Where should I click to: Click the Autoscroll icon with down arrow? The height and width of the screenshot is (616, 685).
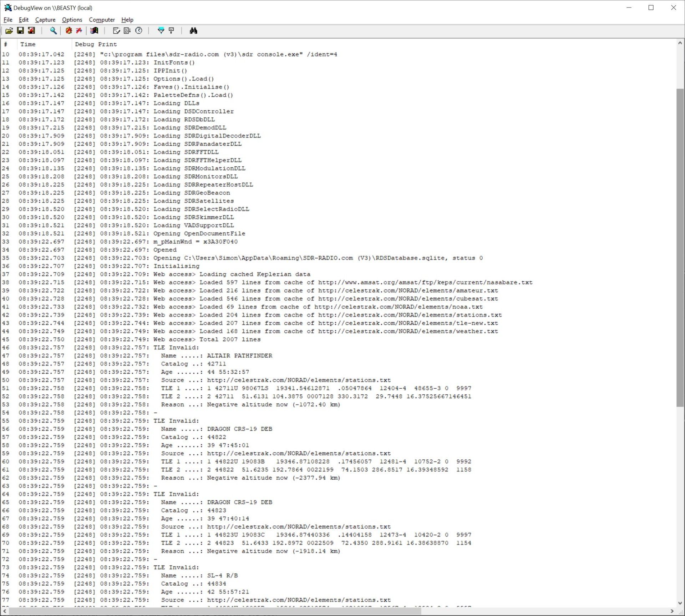click(127, 31)
